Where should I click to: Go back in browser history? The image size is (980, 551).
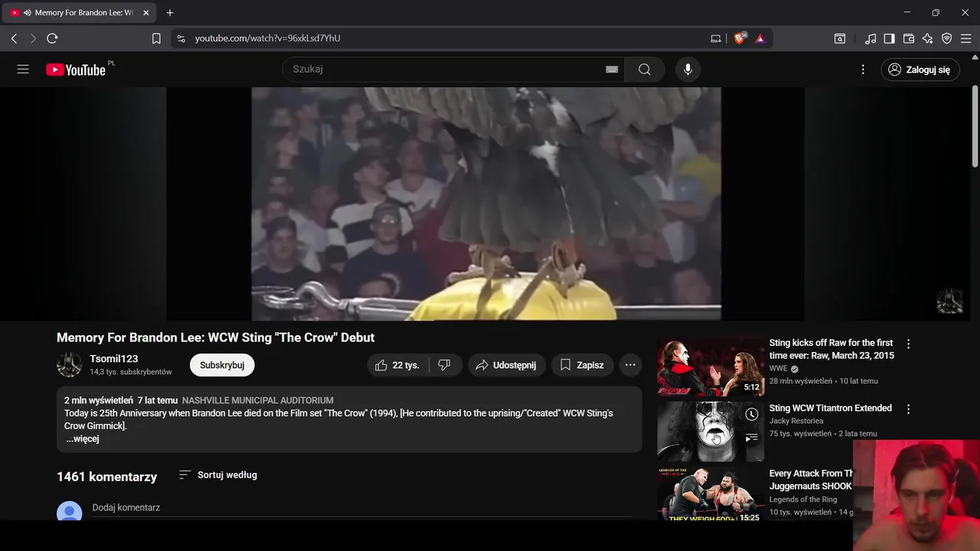(14, 38)
